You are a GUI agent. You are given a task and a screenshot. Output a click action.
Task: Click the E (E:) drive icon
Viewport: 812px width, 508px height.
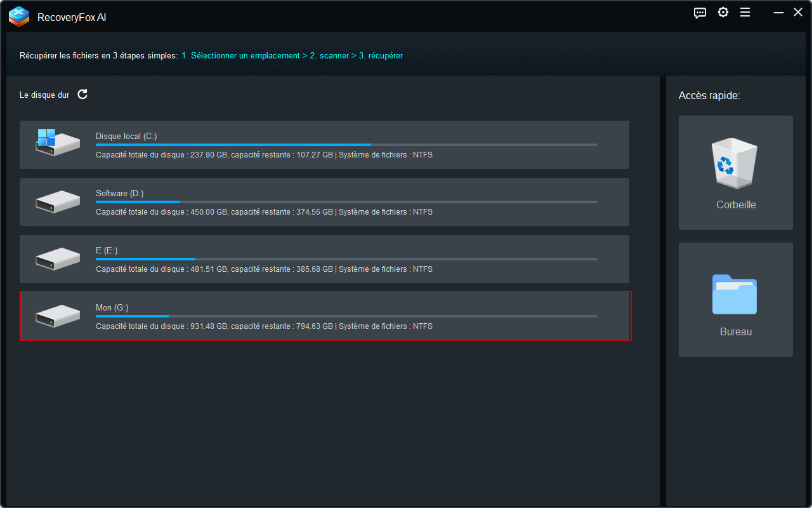coord(58,259)
